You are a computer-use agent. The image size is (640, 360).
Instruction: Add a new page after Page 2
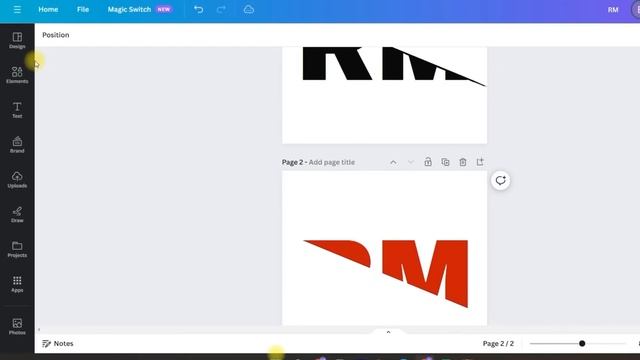pos(480,162)
